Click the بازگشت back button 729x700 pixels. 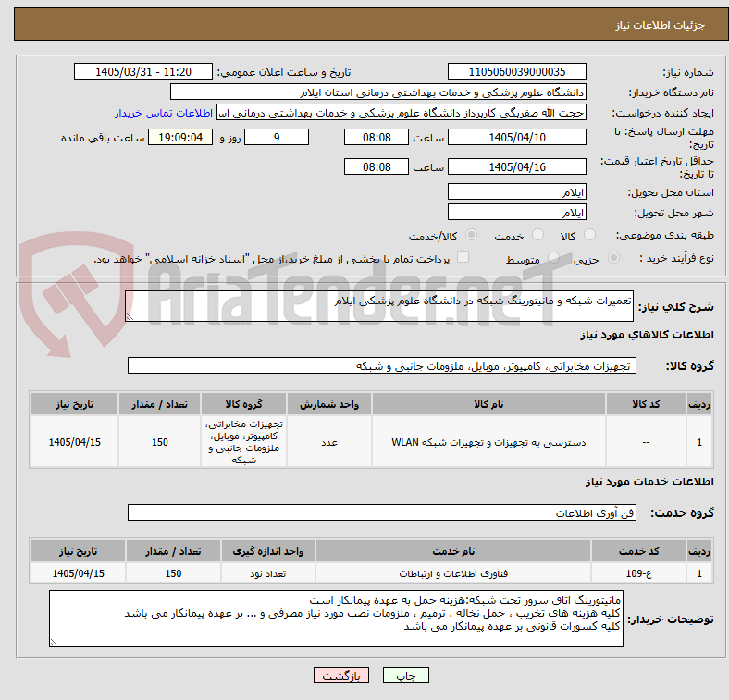pos(341,675)
